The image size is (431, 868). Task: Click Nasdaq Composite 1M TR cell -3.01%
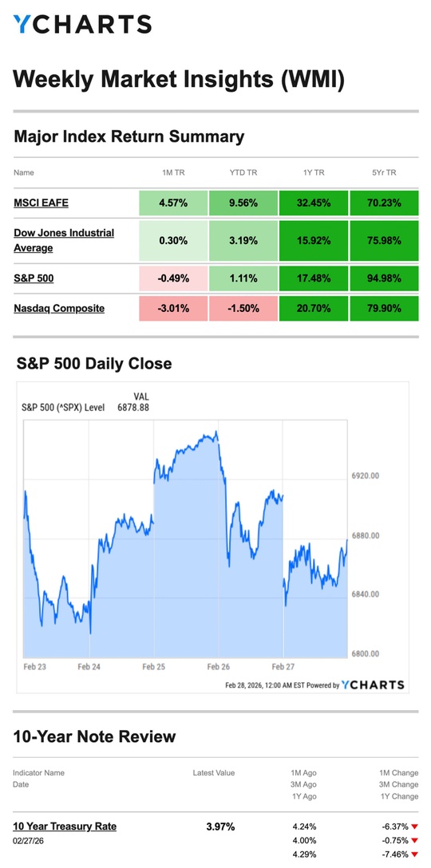(x=173, y=308)
